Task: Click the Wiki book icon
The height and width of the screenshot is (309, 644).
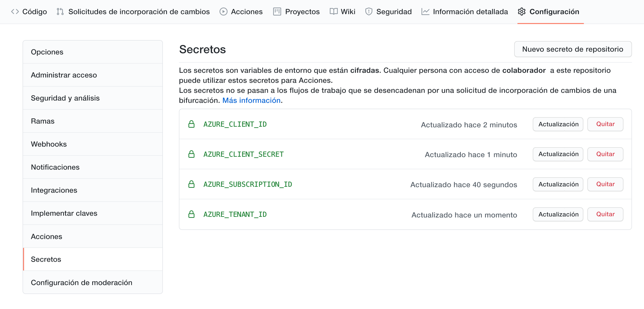Action: (334, 12)
